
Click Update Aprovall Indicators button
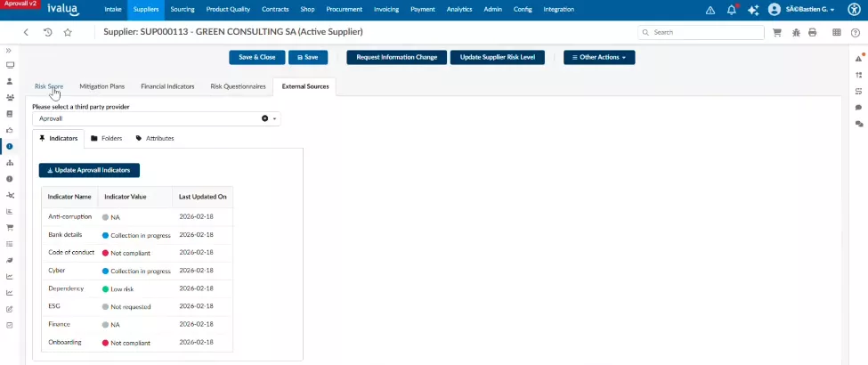click(x=89, y=170)
